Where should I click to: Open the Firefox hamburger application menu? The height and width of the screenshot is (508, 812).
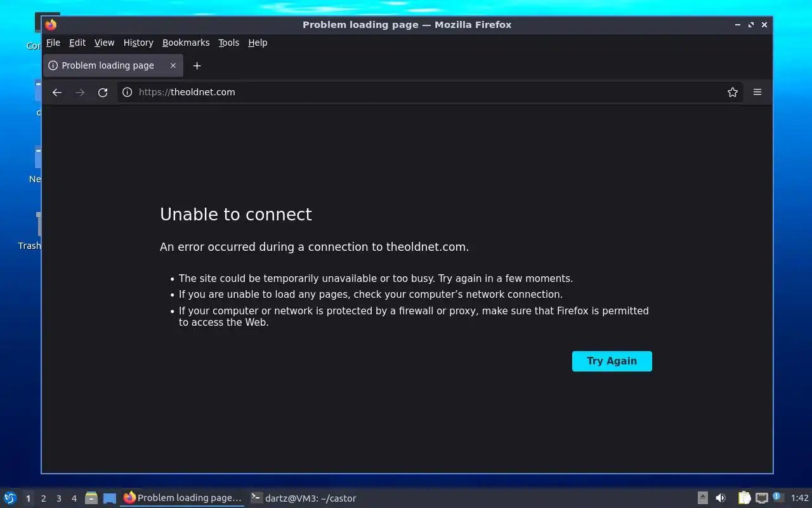757,92
